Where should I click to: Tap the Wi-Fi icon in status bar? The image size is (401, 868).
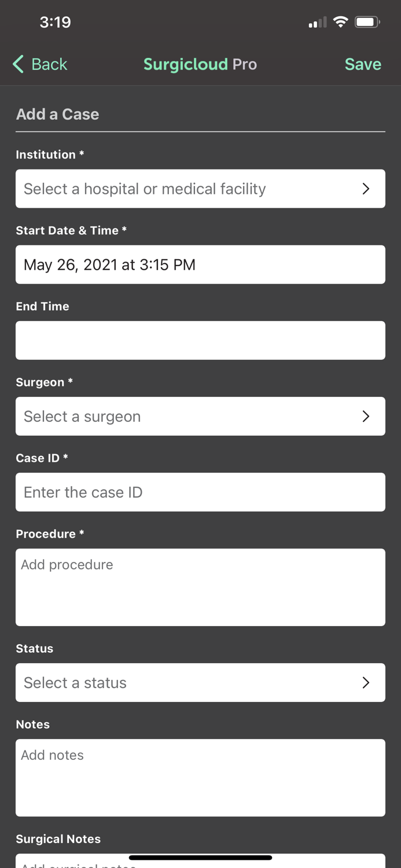click(x=340, y=21)
